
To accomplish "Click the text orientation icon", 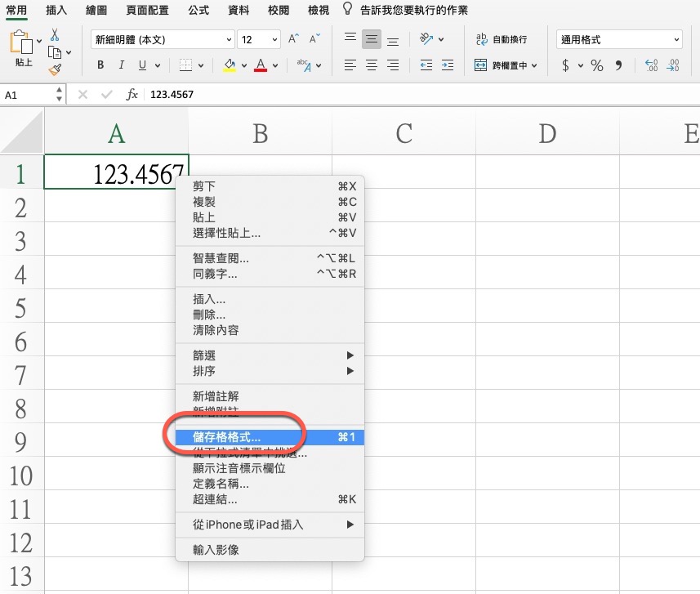I will click(x=427, y=39).
